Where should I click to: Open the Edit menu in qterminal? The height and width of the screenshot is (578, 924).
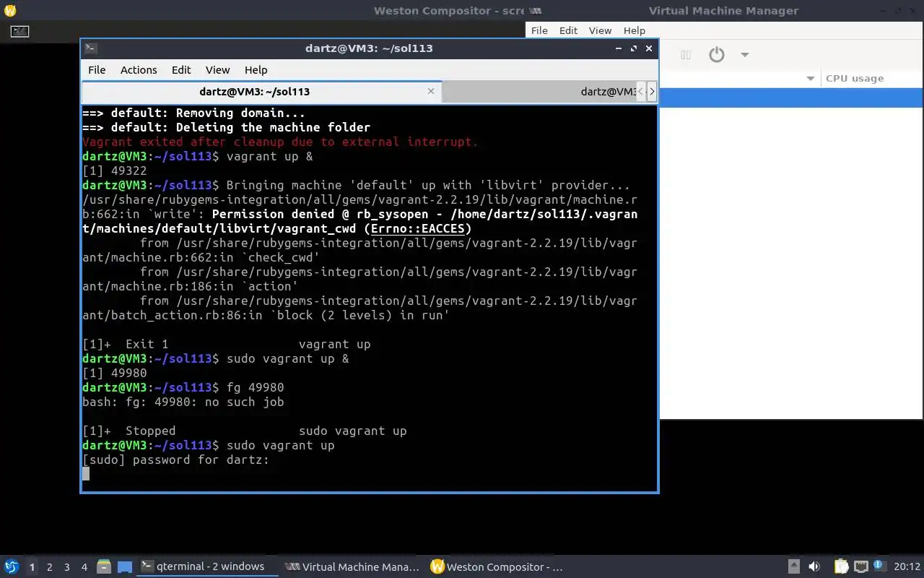[x=181, y=70]
